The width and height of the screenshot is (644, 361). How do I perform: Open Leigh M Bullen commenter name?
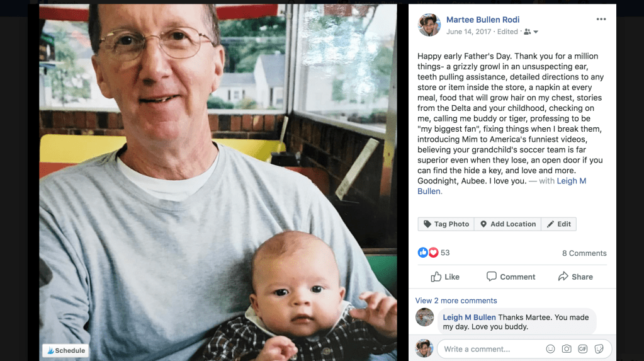(x=469, y=318)
